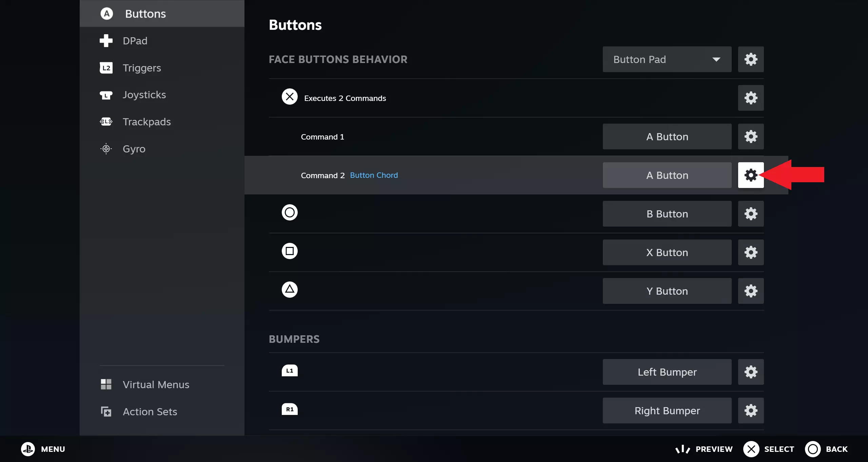This screenshot has height=462, width=868.
Task: Click Command 1 A Button binding
Action: (667, 136)
